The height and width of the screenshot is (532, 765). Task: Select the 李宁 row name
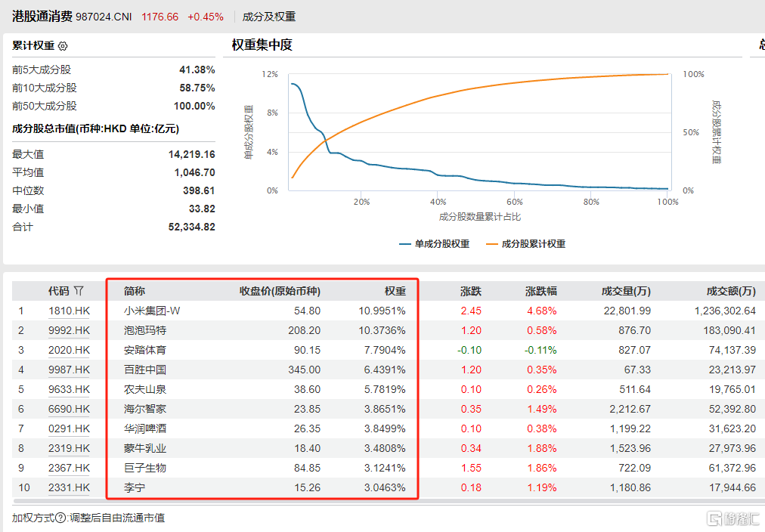coord(134,487)
